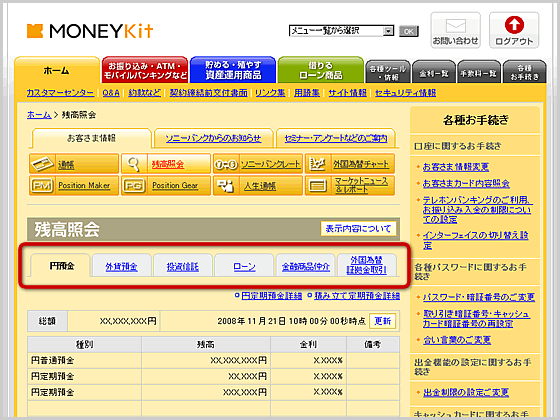
Task: Click the マーケットニュース&レポート icon
Action: coord(318,186)
